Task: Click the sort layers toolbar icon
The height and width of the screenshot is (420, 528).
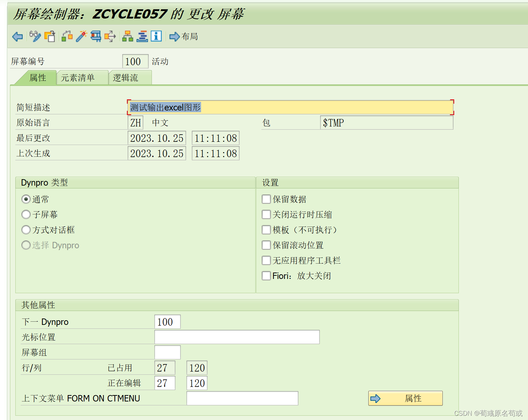Action: pos(142,36)
